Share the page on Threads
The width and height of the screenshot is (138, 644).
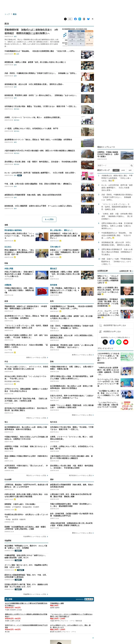pyautogui.click(x=84, y=19)
